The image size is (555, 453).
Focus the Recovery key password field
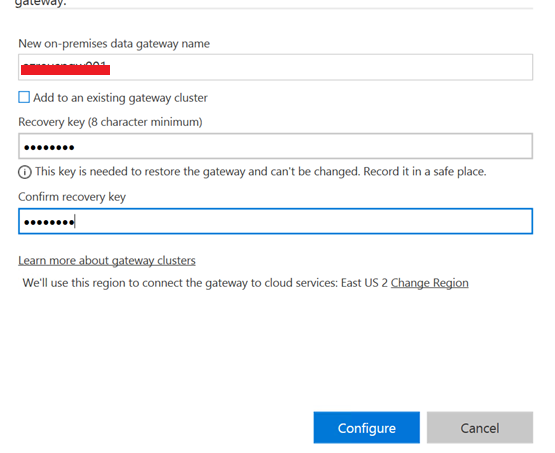click(x=275, y=146)
